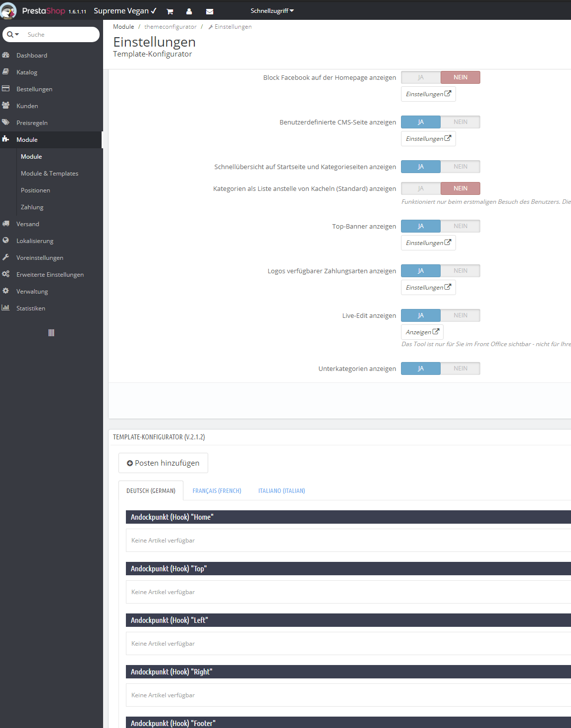
Task: Open Dashboard from the sidebar icon
Action: pos(6,55)
